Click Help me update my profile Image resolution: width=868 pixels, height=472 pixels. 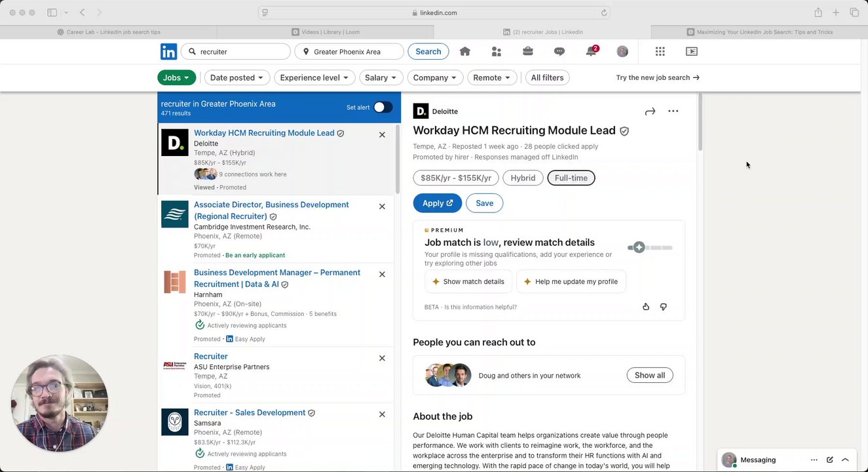click(x=571, y=282)
